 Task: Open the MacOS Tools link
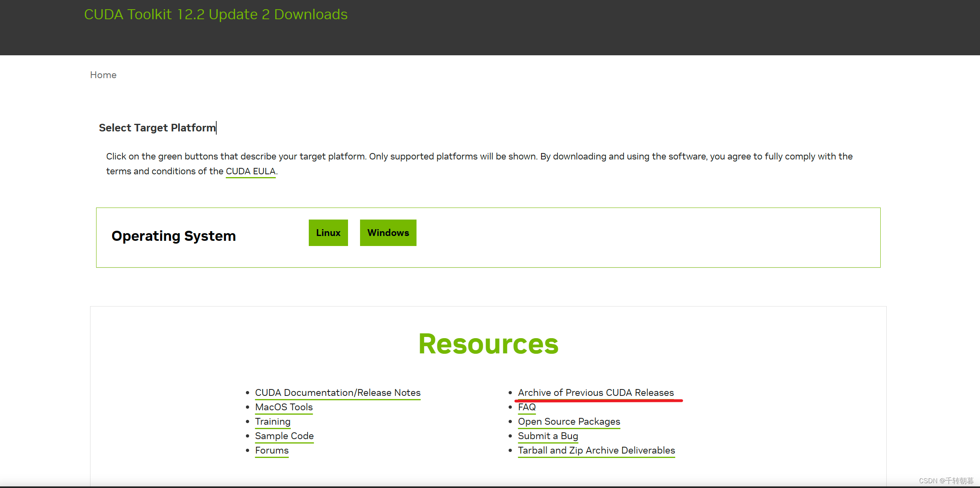point(284,407)
